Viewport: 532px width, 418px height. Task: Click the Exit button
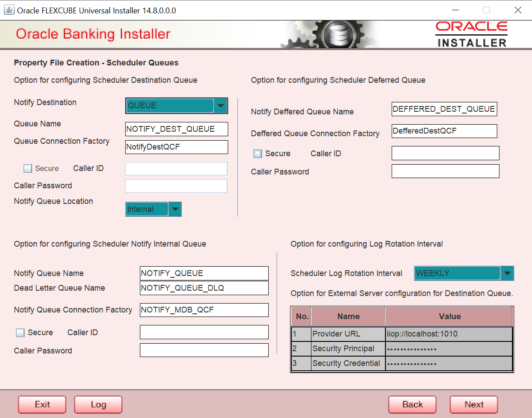tap(42, 405)
